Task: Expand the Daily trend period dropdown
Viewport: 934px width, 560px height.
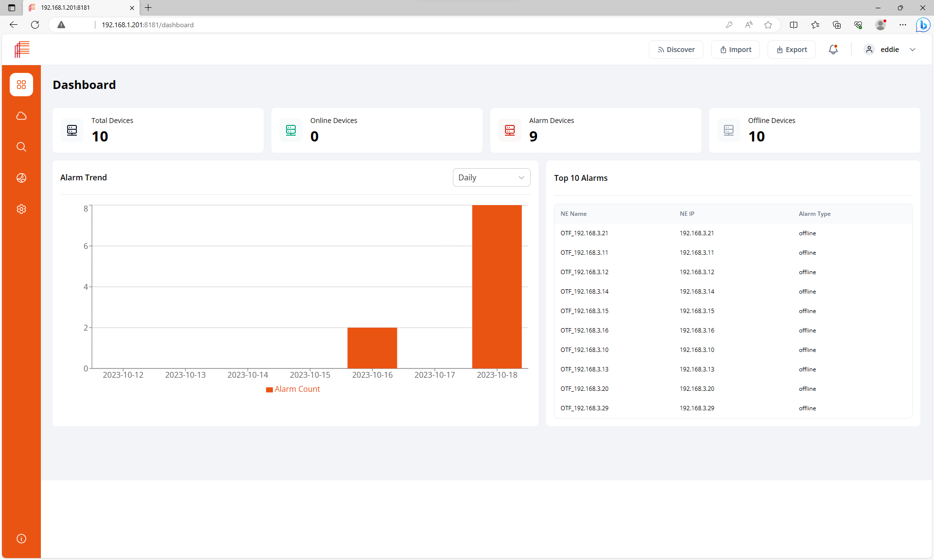Action: [x=491, y=177]
